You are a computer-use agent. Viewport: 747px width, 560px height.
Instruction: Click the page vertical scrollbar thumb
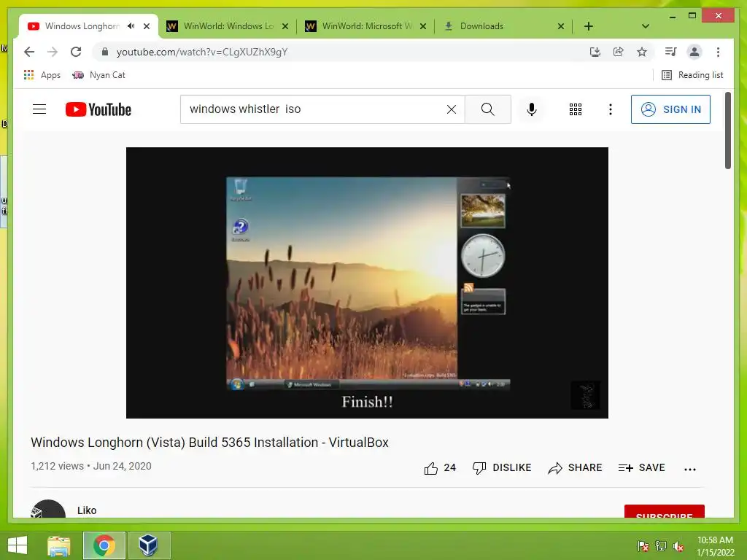coord(728,131)
